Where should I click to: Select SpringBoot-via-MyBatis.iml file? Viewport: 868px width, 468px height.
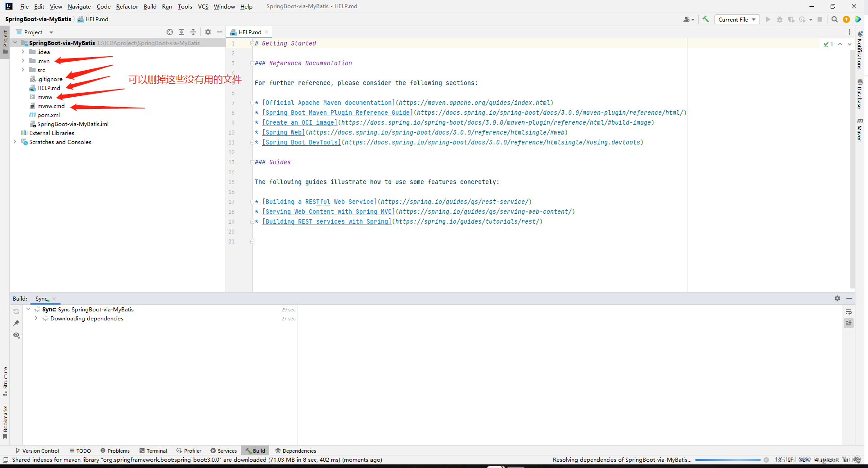click(72, 124)
